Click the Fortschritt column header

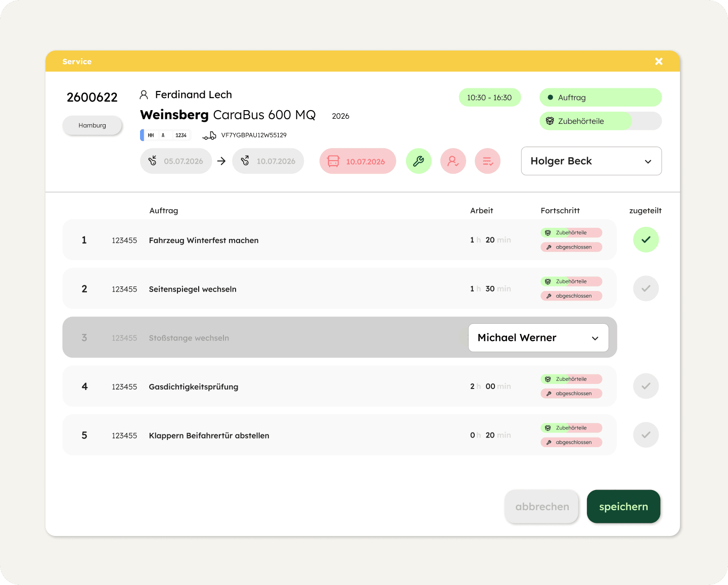tap(560, 211)
